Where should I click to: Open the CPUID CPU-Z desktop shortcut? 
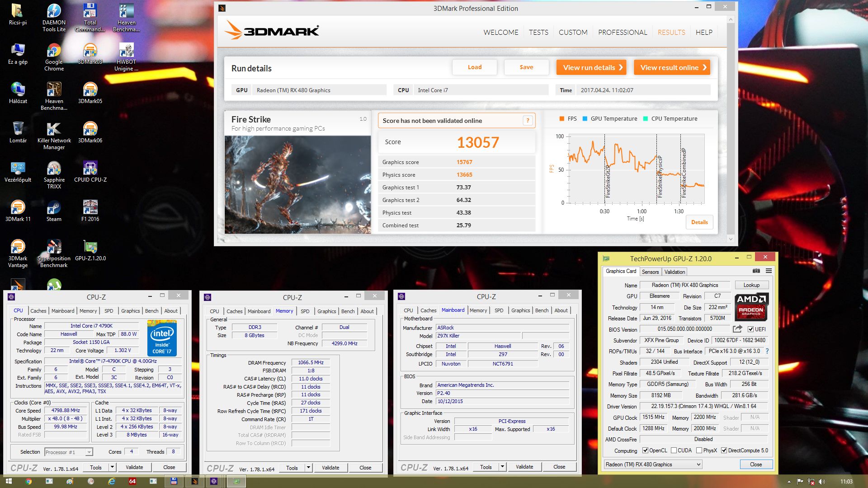[x=90, y=172]
